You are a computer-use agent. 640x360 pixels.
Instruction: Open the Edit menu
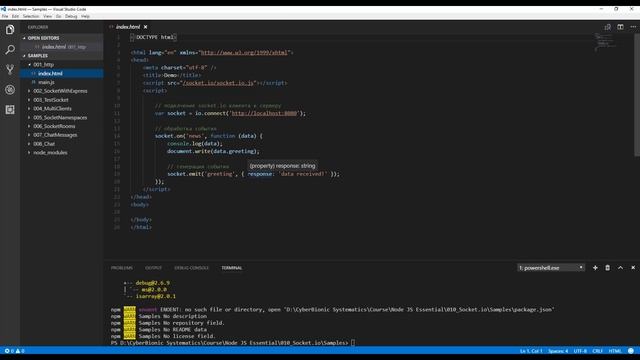pos(15,16)
